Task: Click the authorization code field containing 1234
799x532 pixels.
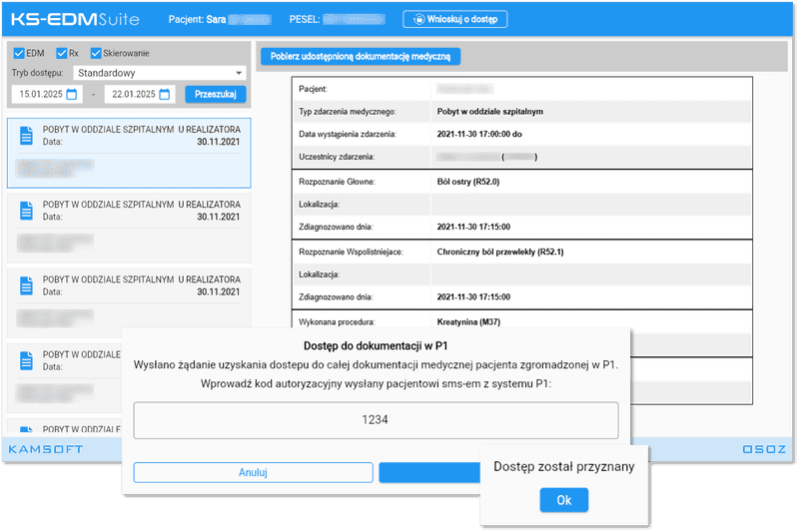Action: click(377, 420)
